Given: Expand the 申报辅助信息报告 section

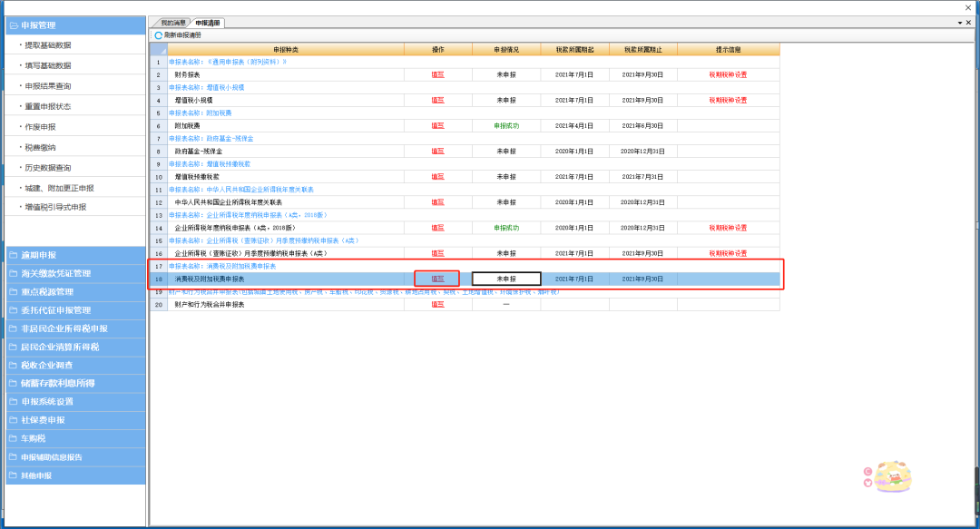Looking at the screenshot, I should [75, 457].
